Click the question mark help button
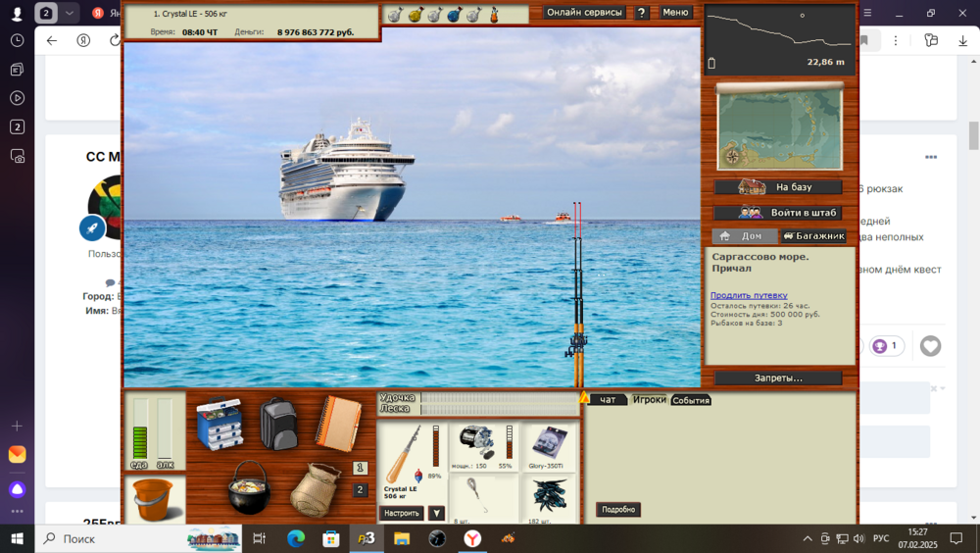 click(642, 13)
